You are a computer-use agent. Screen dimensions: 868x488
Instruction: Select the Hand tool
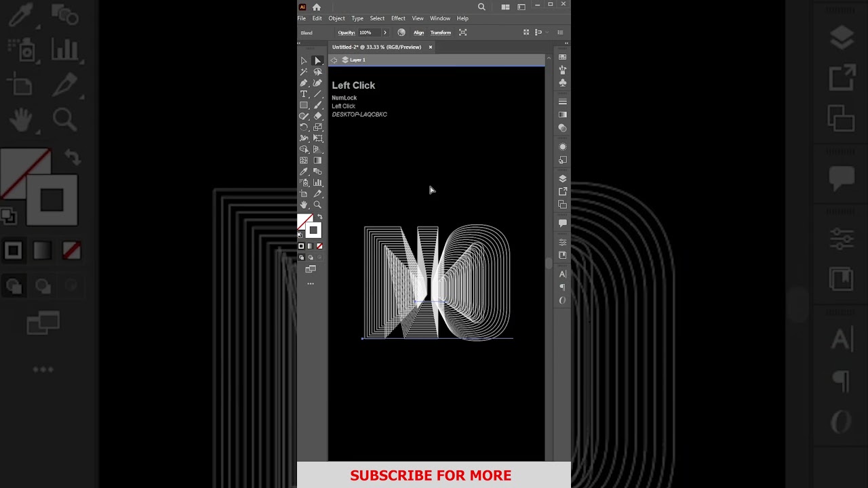pyautogui.click(x=304, y=205)
